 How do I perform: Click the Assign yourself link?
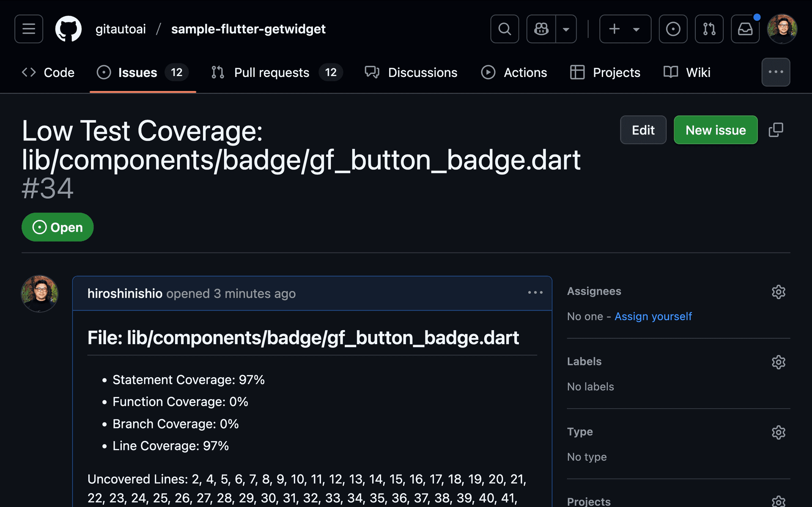[653, 316]
